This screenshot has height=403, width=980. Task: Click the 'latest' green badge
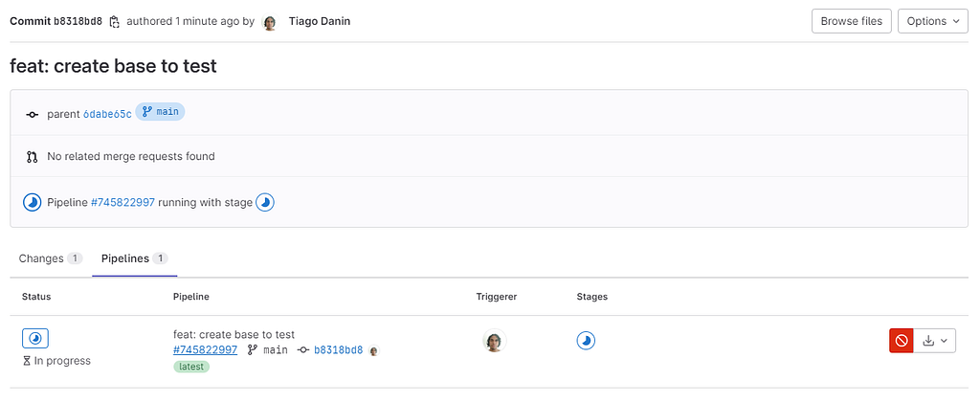click(191, 367)
